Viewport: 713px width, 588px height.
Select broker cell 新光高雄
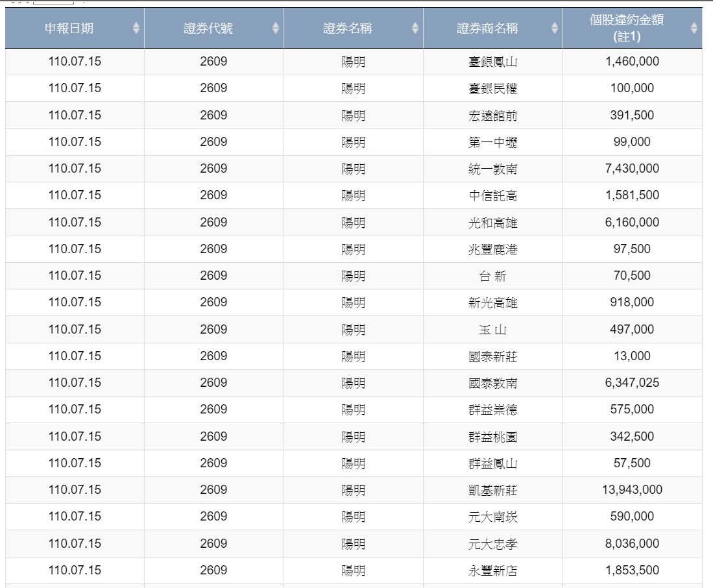coord(493,302)
